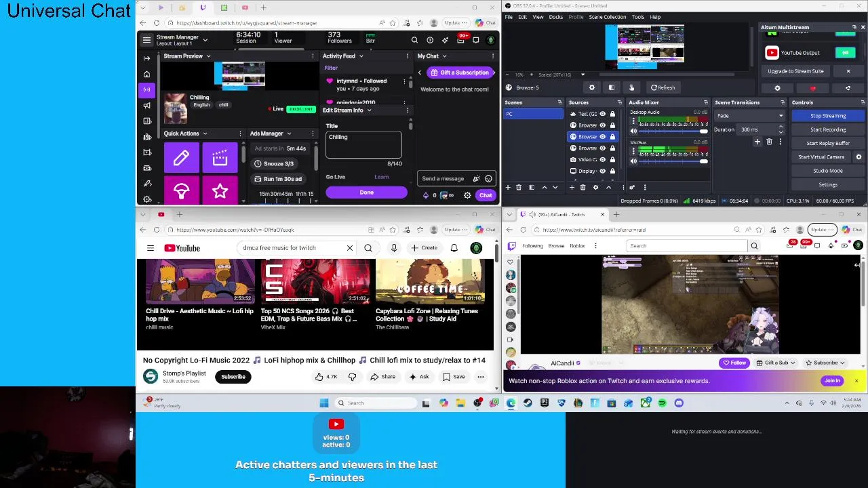Open OBS File menu

(x=509, y=17)
